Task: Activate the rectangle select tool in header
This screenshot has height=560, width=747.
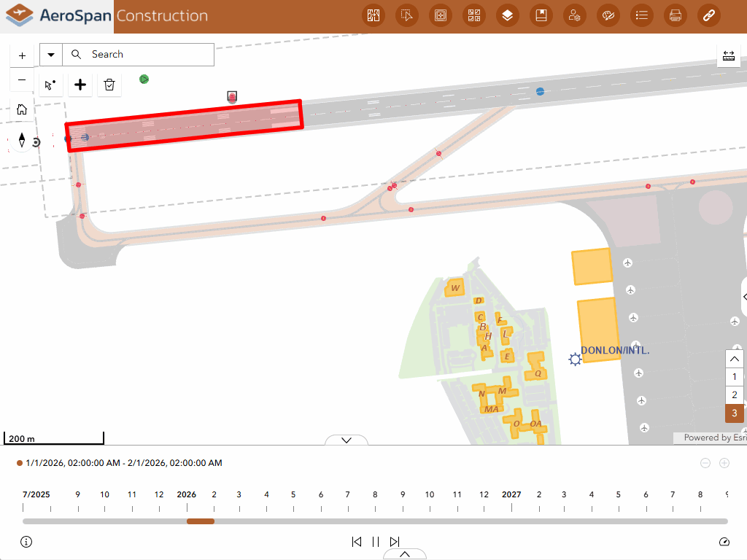Action: pyautogui.click(x=407, y=15)
